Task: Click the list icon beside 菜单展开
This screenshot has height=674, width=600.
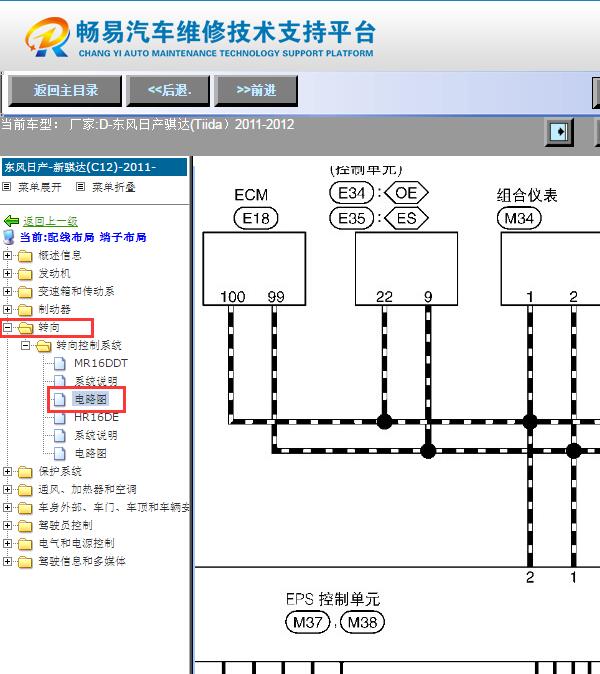Action: [x=6, y=187]
